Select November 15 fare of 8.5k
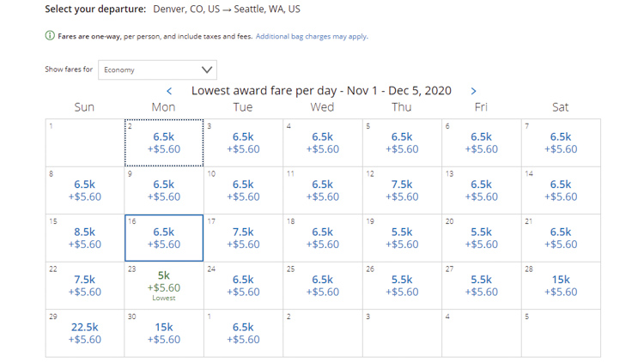Viewport: 644px width, 362px height. pos(84,238)
